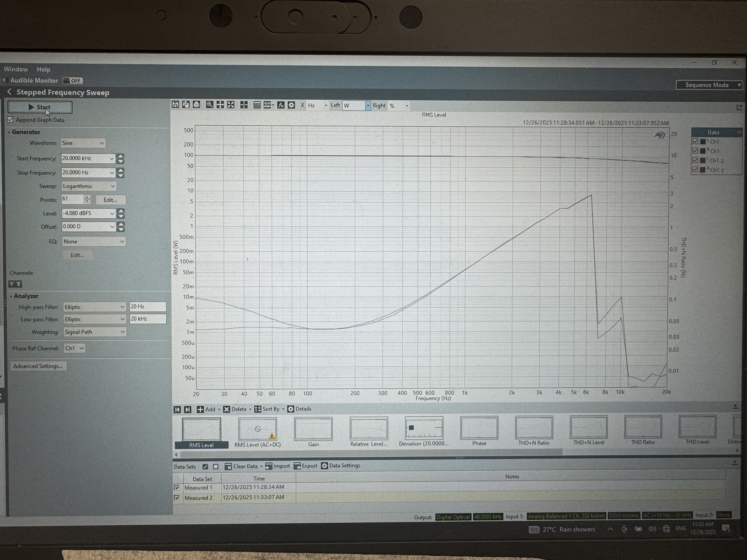Select the pan arrows tool
The height and width of the screenshot is (560, 747).
(220, 105)
